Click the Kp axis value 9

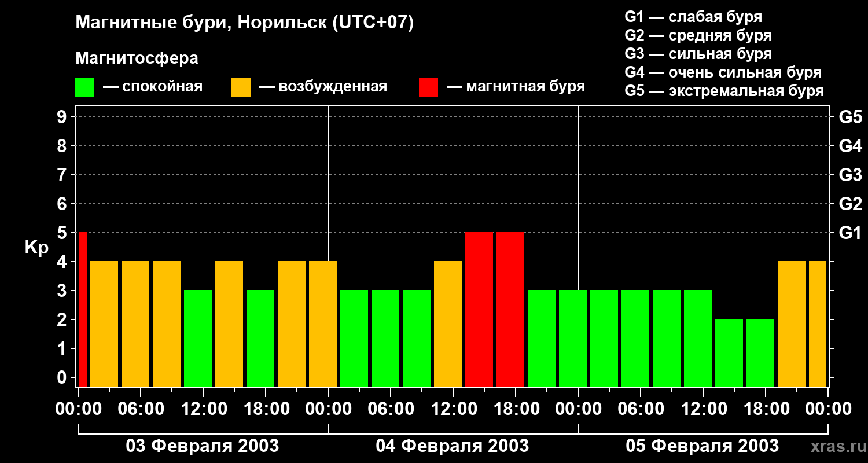click(x=63, y=117)
